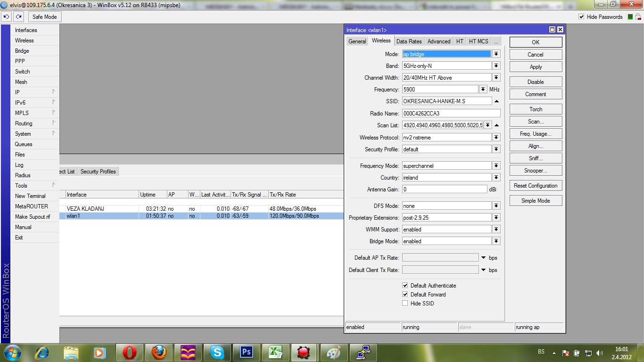Sort by the Uptime column header

tap(153, 195)
